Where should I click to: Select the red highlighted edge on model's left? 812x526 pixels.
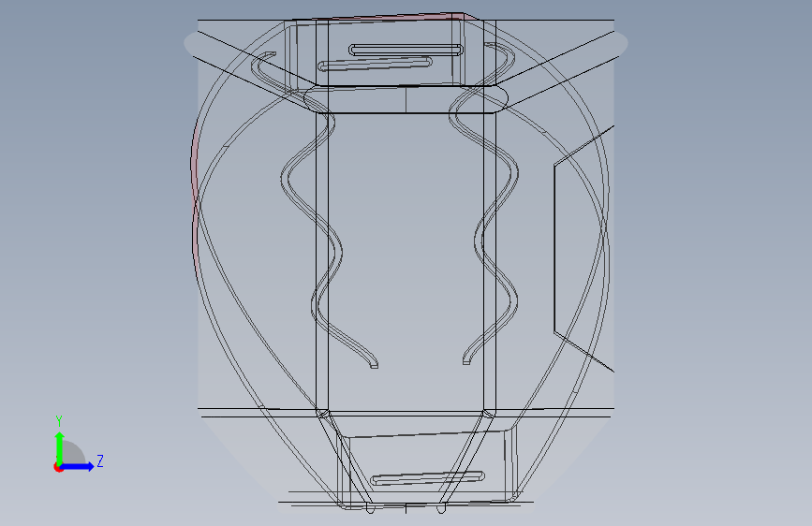[195, 199]
